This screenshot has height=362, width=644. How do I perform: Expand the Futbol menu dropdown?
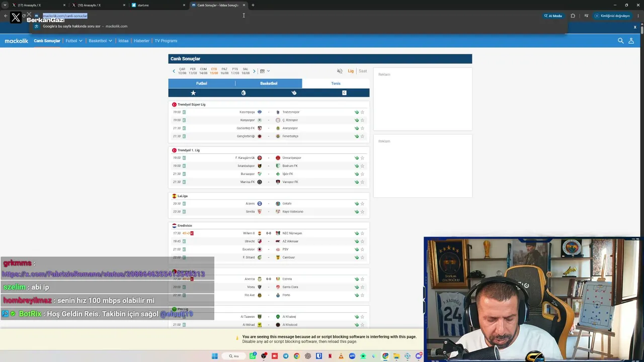pyautogui.click(x=74, y=41)
